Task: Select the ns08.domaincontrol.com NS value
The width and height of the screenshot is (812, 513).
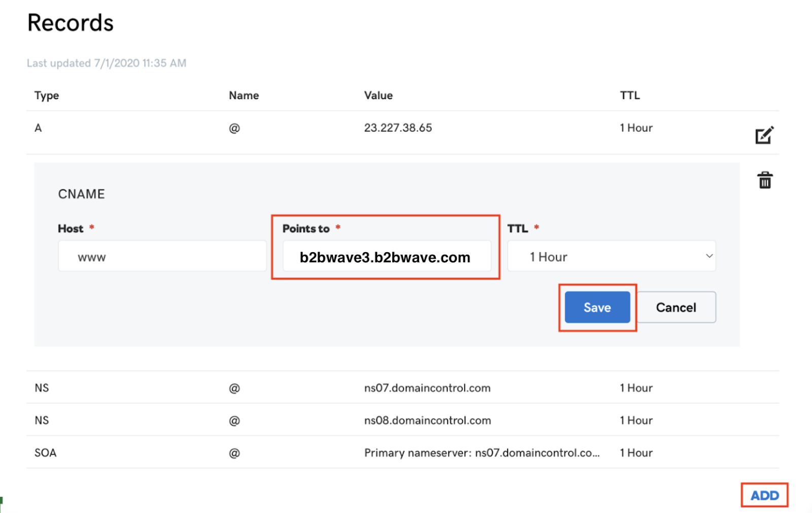Action: click(427, 421)
